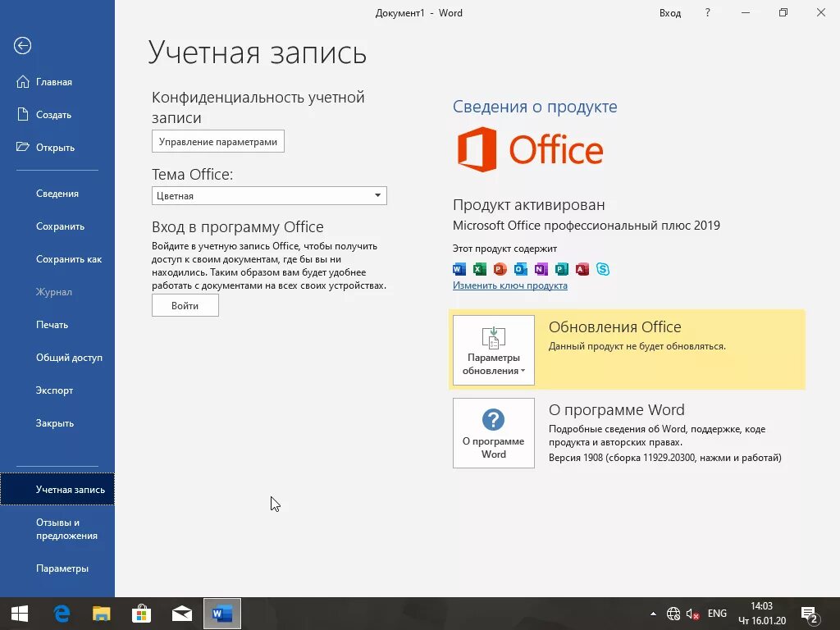Open the Сведения tab in the sidebar
The width and height of the screenshot is (840, 630).
click(x=57, y=194)
